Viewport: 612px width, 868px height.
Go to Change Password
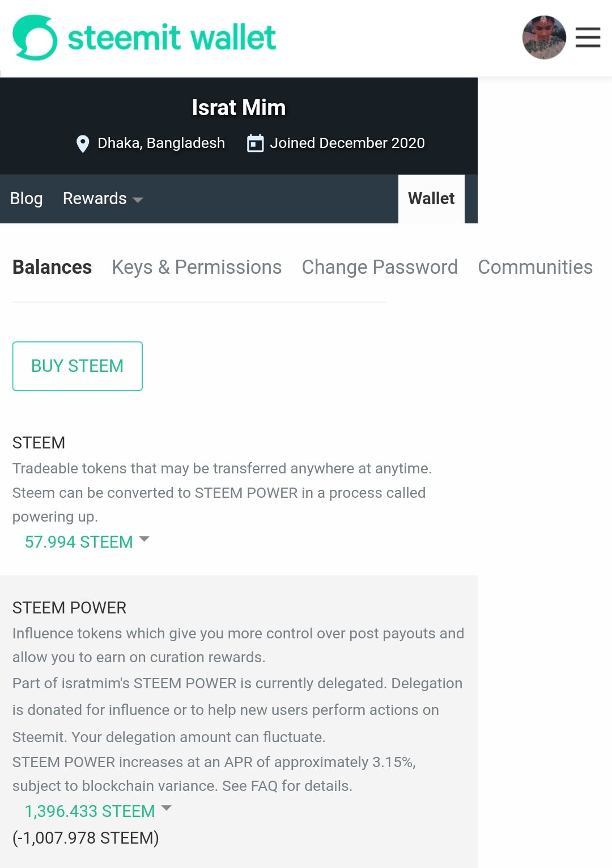(380, 267)
